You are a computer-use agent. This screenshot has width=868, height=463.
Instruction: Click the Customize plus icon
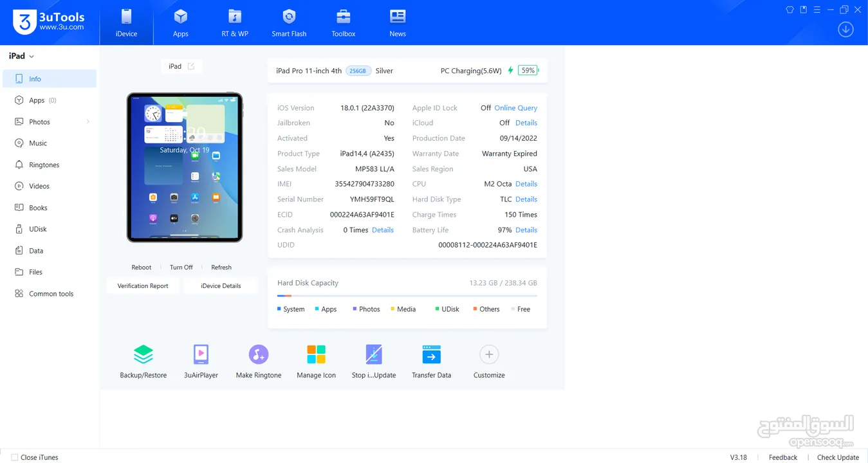(489, 354)
